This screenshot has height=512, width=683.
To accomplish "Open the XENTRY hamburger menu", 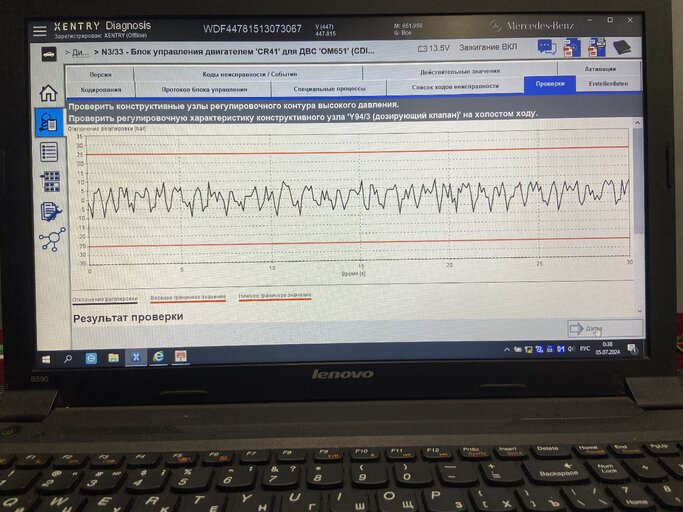I will tap(40, 31).
